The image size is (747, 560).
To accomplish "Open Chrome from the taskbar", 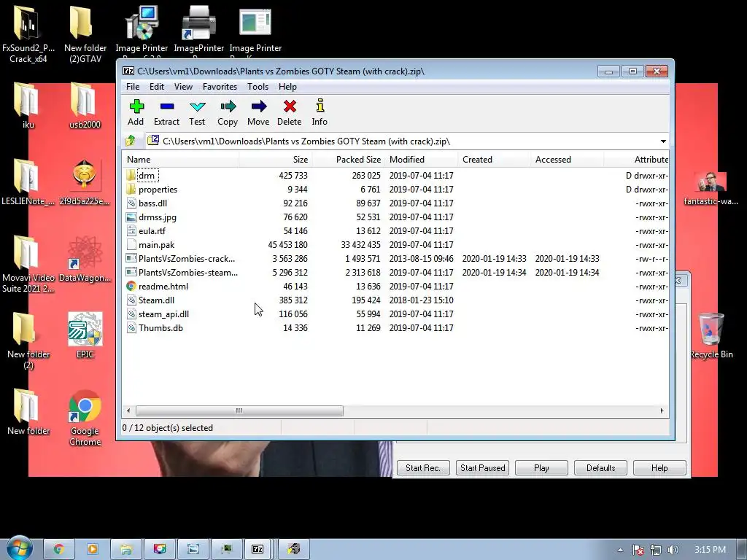I will (x=59, y=549).
